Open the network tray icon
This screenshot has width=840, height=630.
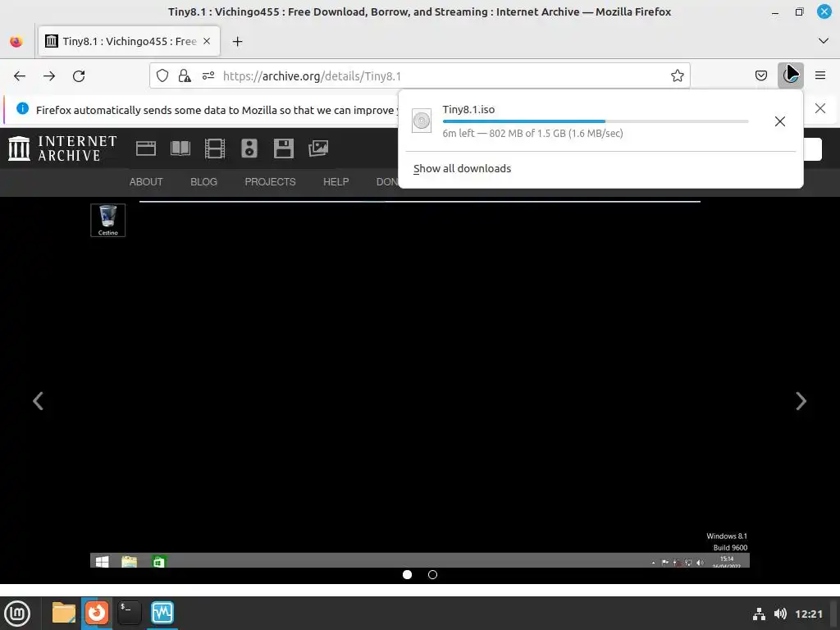pos(759,614)
